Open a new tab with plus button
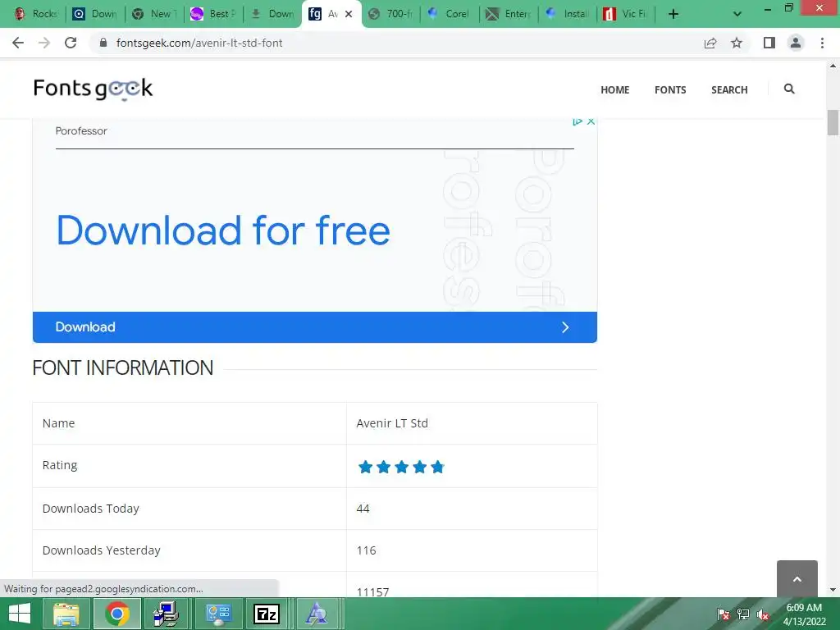 (673, 14)
